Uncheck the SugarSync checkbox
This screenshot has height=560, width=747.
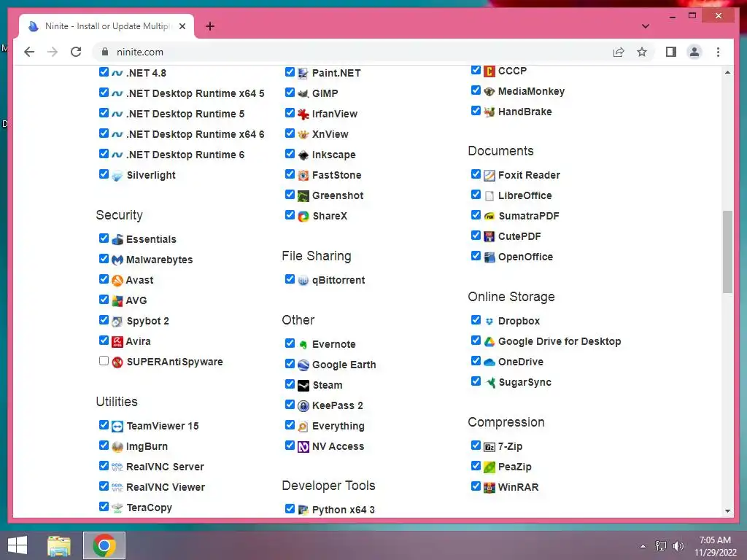pyautogui.click(x=476, y=381)
